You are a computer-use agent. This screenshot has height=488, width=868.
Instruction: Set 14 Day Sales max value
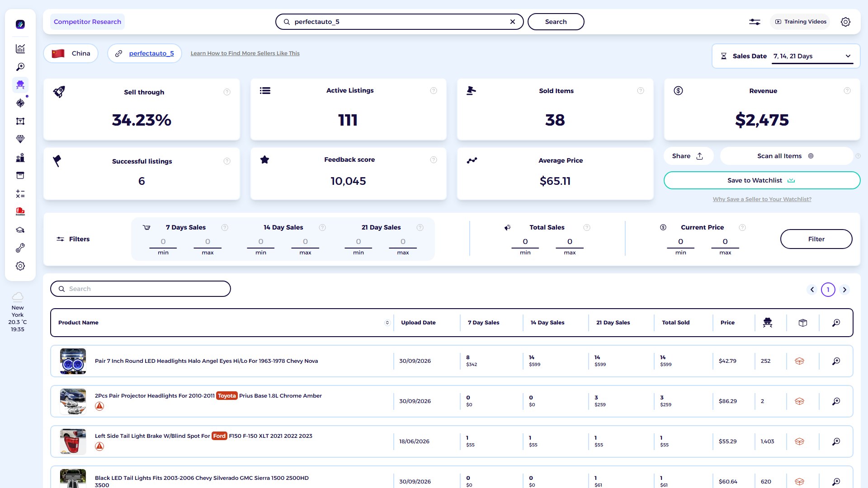(x=305, y=242)
